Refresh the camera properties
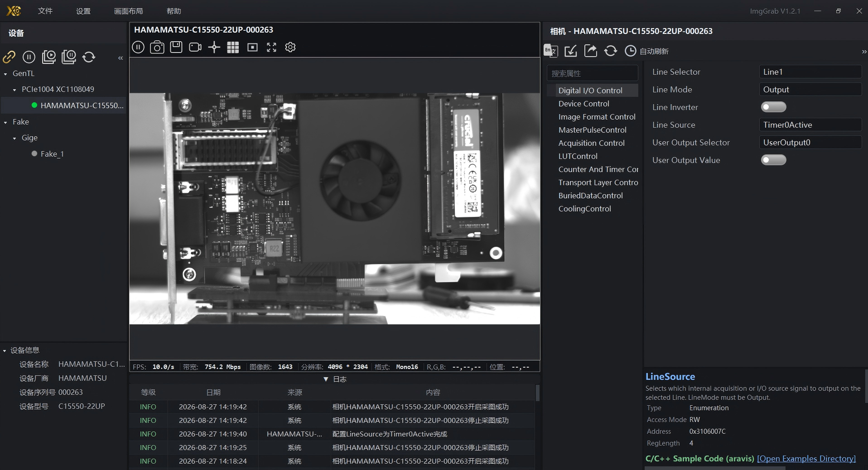This screenshot has height=470, width=868. (611, 51)
